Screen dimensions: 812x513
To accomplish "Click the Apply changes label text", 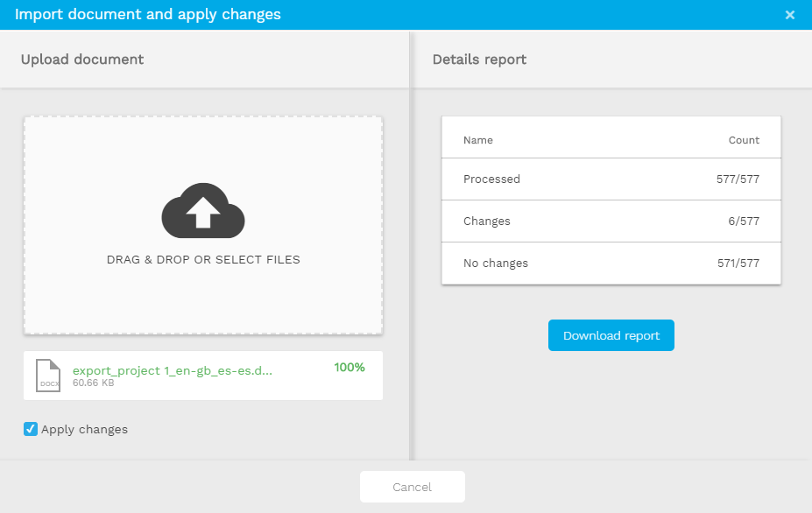I will click(84, 429).
